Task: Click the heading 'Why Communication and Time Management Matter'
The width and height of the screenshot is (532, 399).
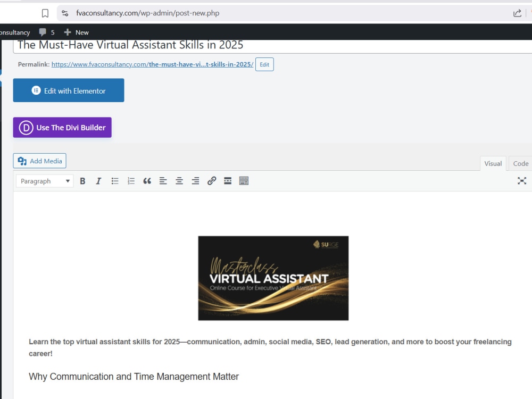Action: click(x=134, y=376)
